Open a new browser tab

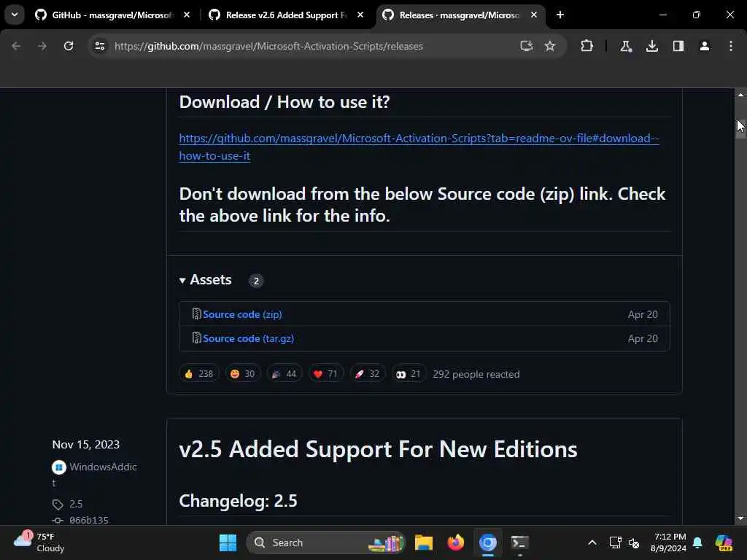click(x=560, y=15)
